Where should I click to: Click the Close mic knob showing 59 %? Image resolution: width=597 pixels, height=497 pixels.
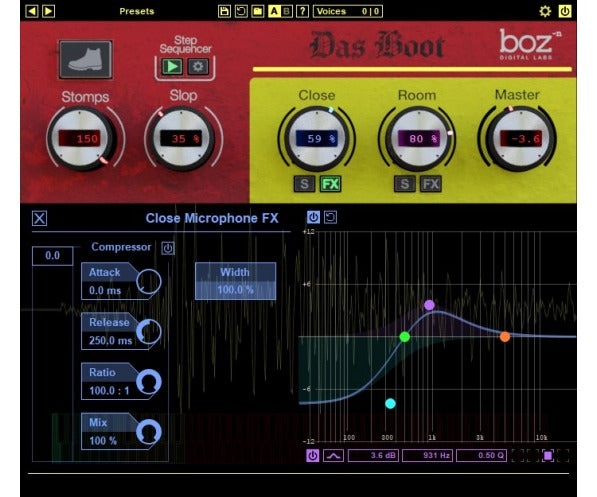pos(317,138)
